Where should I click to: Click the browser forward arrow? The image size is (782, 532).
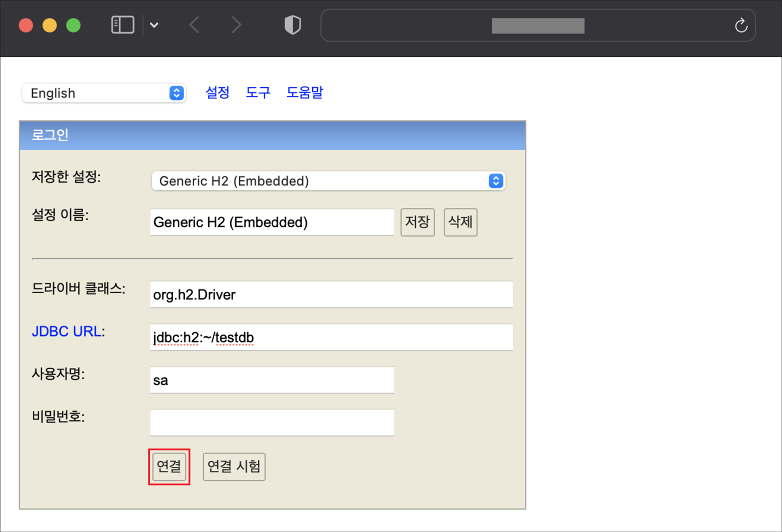point(236,25)
